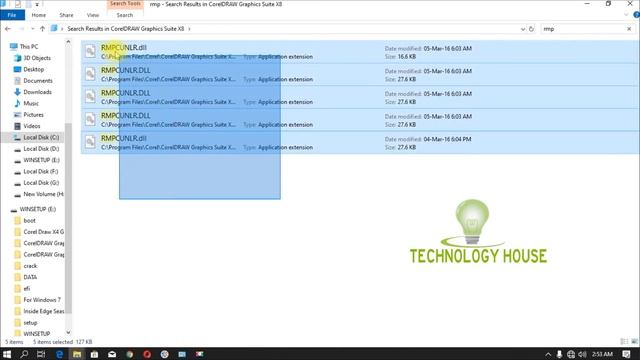This screenshot has height=360, width=640.
Task: Open Corel Draw X4 folder
Action: pyautogui.click(x=43, y=232)
